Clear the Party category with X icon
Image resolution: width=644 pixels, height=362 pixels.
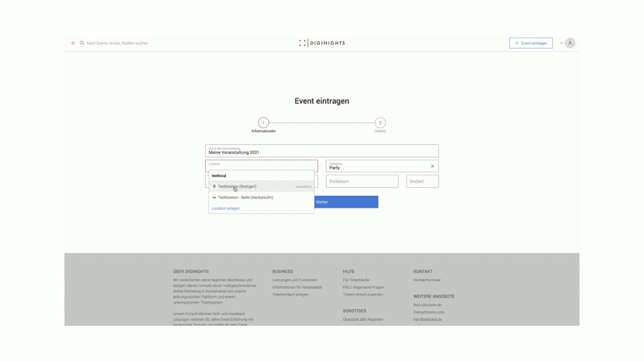(x=432, y=166)
